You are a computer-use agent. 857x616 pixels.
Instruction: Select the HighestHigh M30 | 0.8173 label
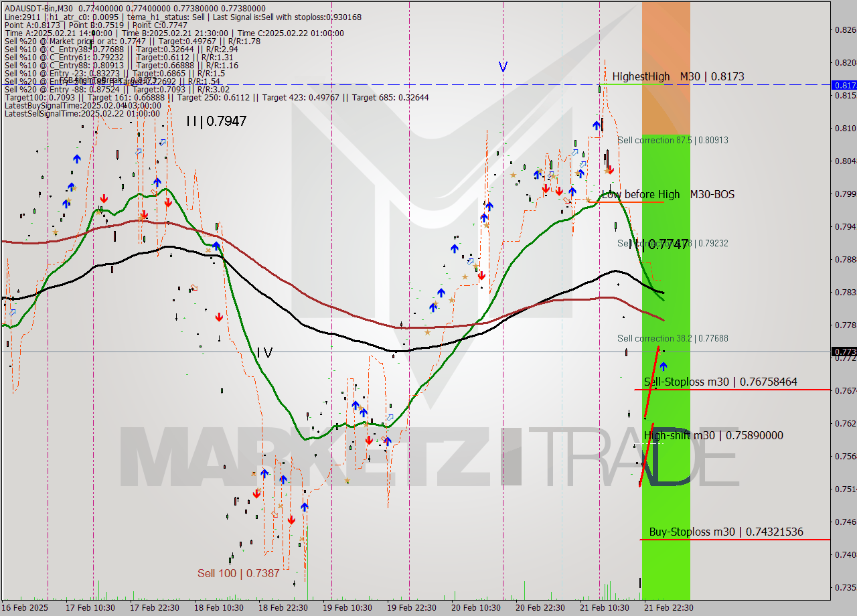[678, 77]
